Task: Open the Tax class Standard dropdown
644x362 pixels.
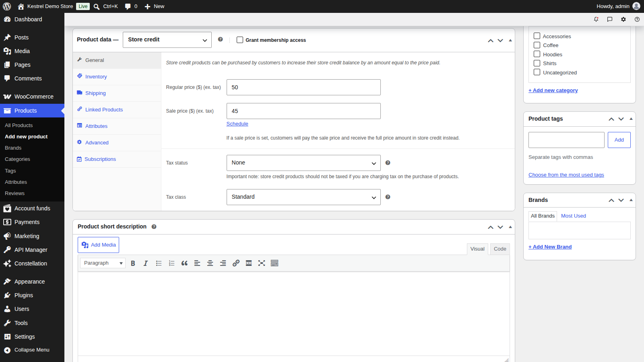Action: (303, 197)
